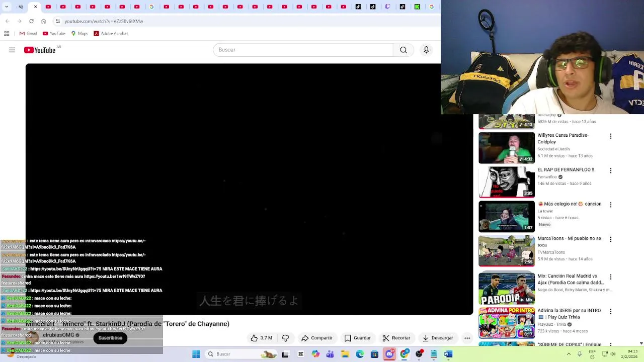
Task: Switch to the Twitch tab
Action: tap(387, 7)
